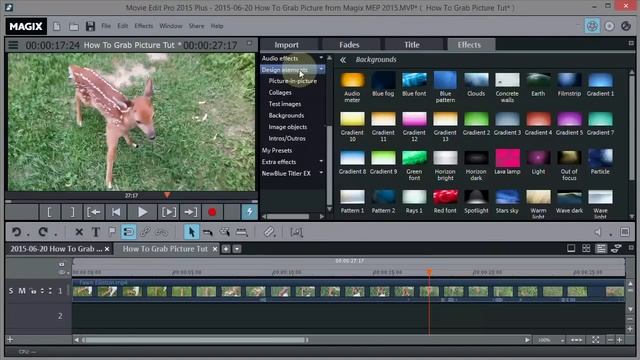Open the Window menu

pos(171,26)
